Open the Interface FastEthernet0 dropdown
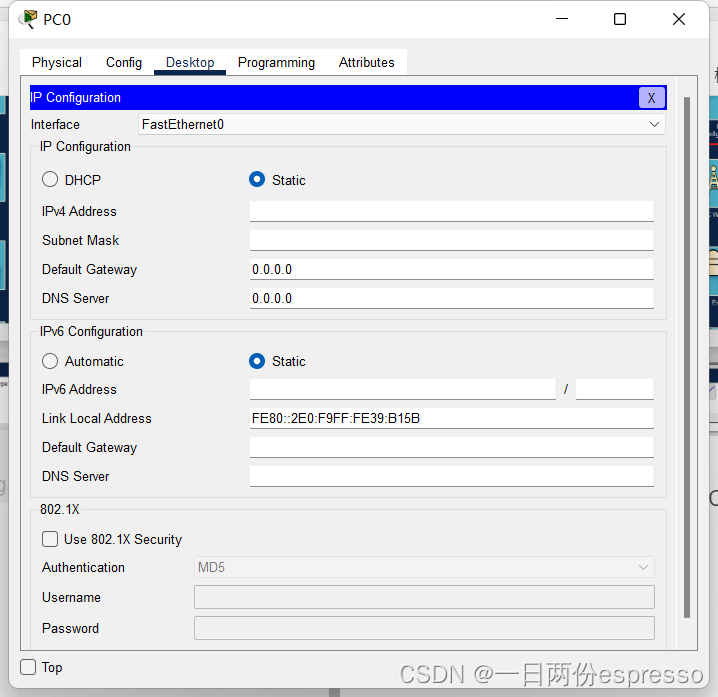Image resolution: width=718 pixels, height=697 pixels. tap(402, 125)
